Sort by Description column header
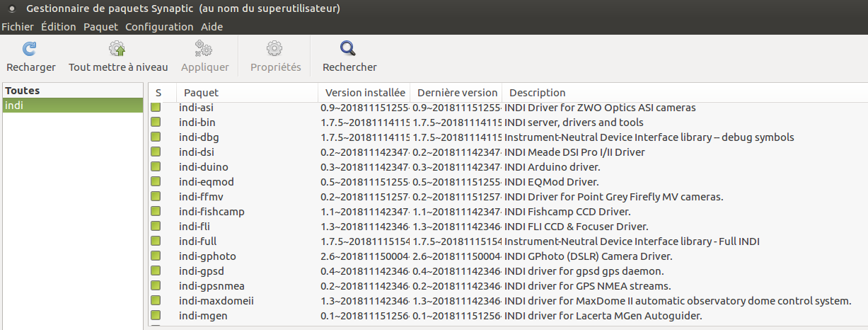This screenshot has width=868, height=330. point(538,93)
